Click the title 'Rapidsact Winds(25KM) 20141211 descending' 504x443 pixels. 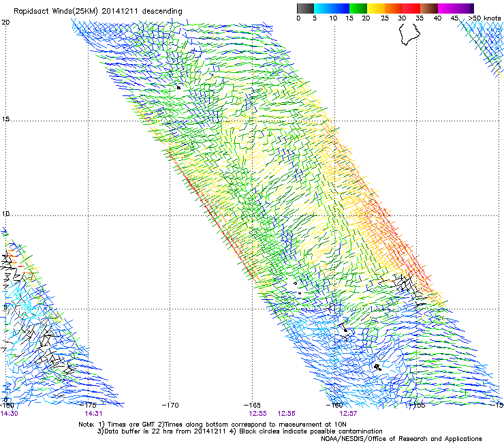(98, 12)
